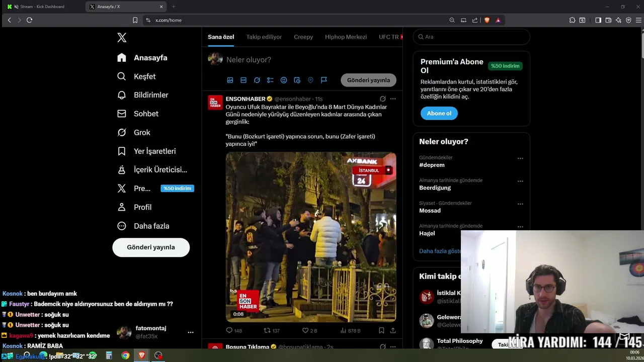This screenshot has height=362, width=644.
Task: Click the Neler oluyor? compose field
Action: coord(249,59)
